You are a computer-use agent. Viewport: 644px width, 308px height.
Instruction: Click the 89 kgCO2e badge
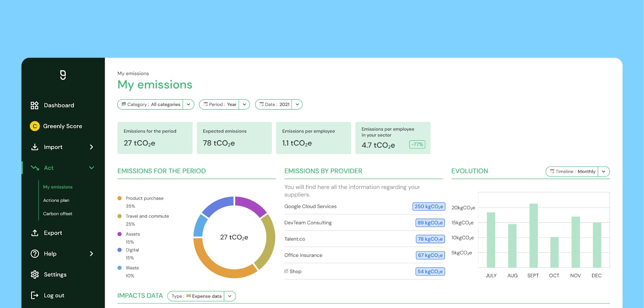[x=430, y=223]
